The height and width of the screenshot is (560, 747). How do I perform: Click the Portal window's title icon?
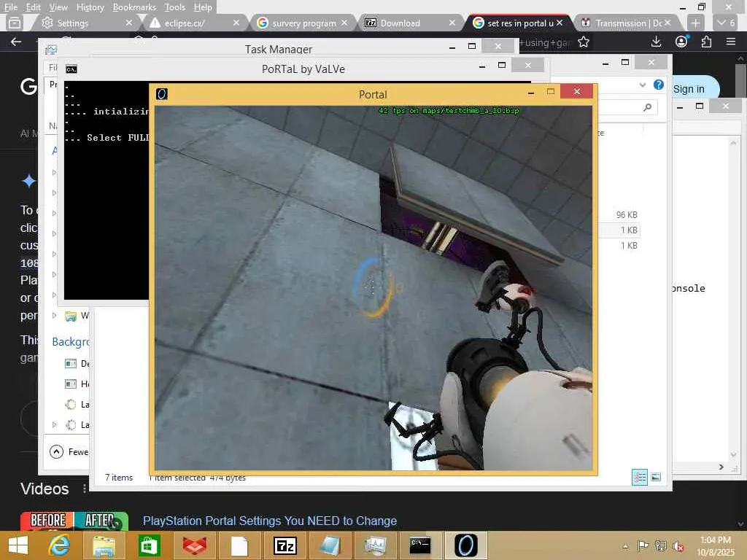pyautogui.click(x=162, y=94)
